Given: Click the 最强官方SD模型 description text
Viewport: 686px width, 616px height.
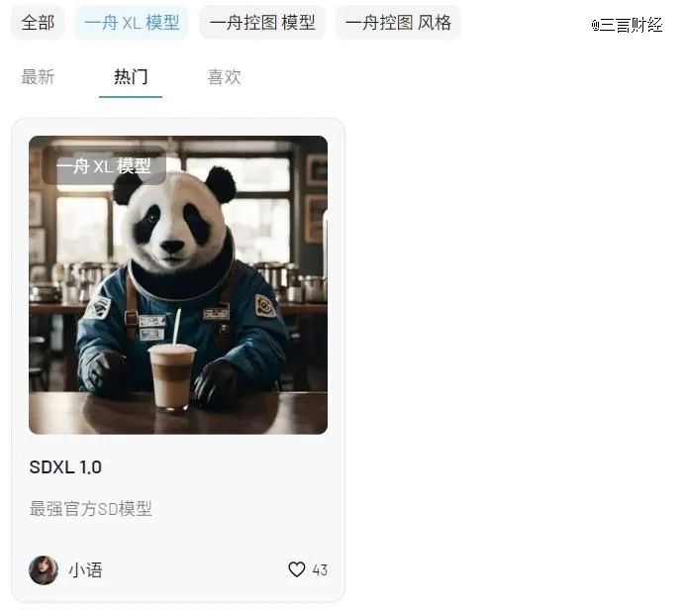Looking at the screenshot, I should click(90, 509).
